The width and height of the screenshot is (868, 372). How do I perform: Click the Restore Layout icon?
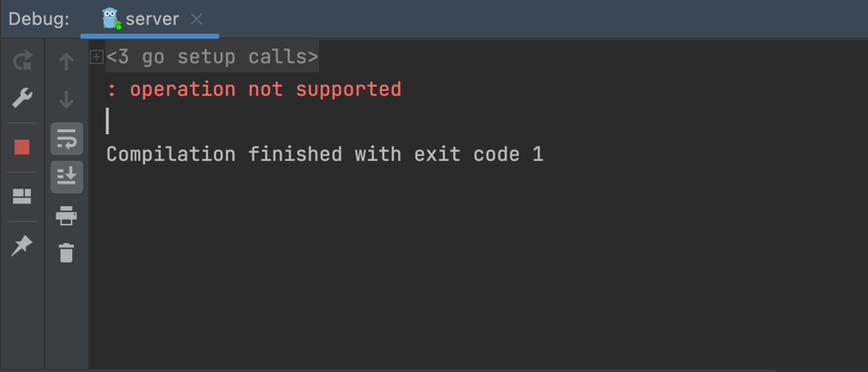22,196
